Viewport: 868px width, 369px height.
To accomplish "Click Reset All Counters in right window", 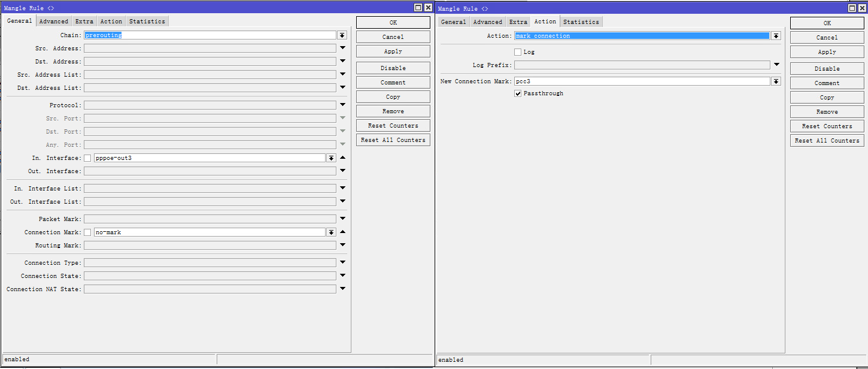I will coord(827,141).
